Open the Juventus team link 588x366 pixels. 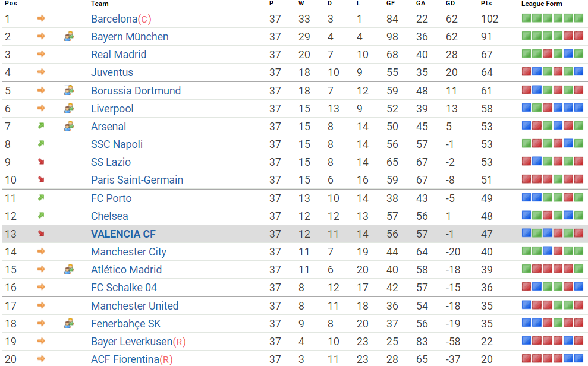coord(112,72)
